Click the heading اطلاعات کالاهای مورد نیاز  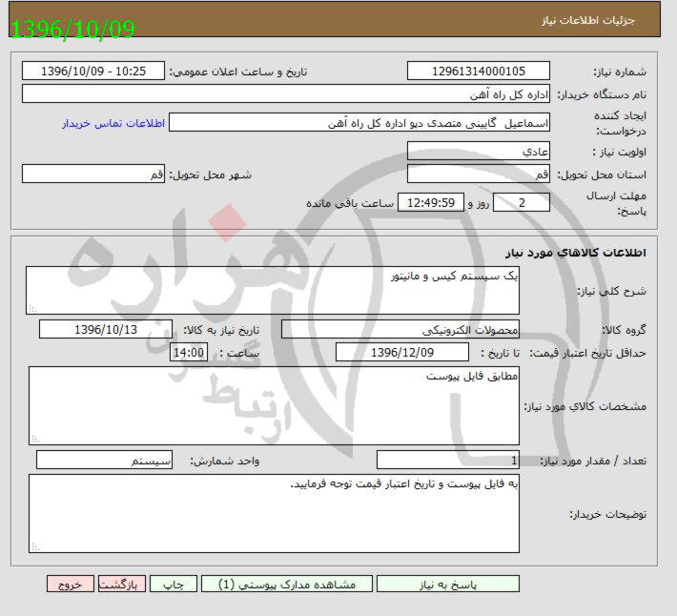tap(576, 253)
